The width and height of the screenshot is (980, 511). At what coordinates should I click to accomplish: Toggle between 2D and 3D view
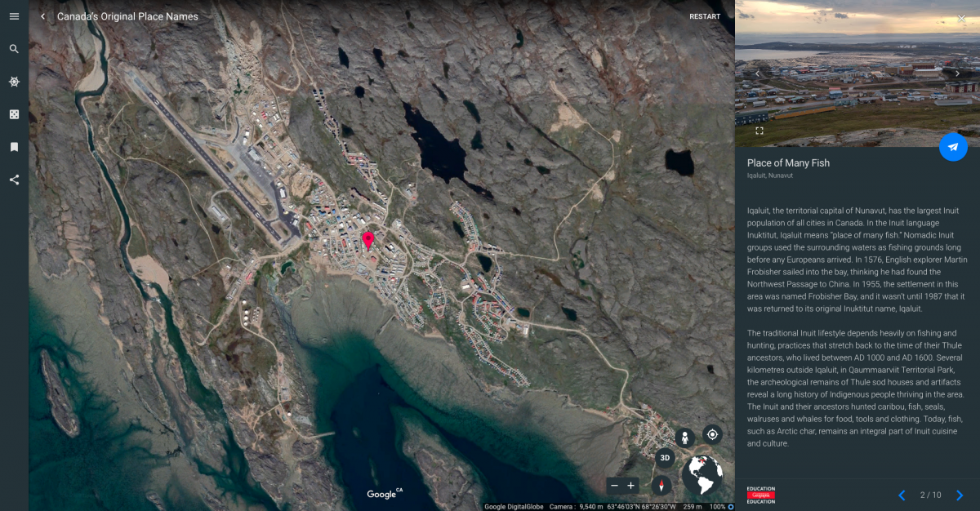click(x=663, y=457)
